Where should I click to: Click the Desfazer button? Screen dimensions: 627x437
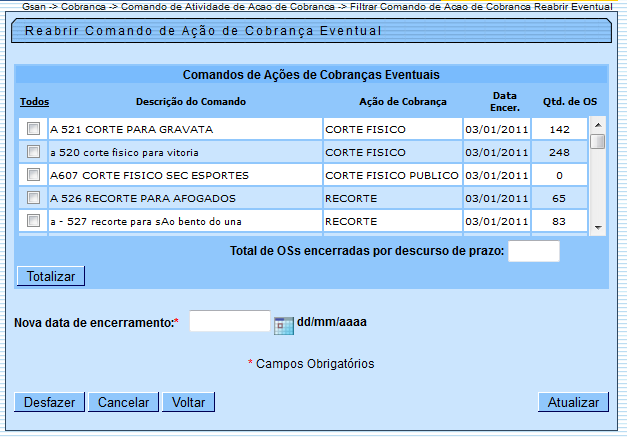pos(49,402)
